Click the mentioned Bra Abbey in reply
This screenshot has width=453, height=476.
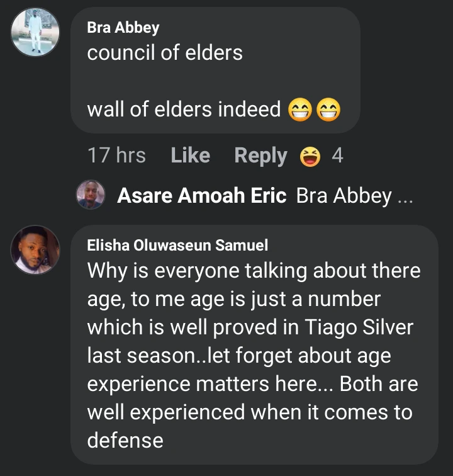[x=344, y=196]
